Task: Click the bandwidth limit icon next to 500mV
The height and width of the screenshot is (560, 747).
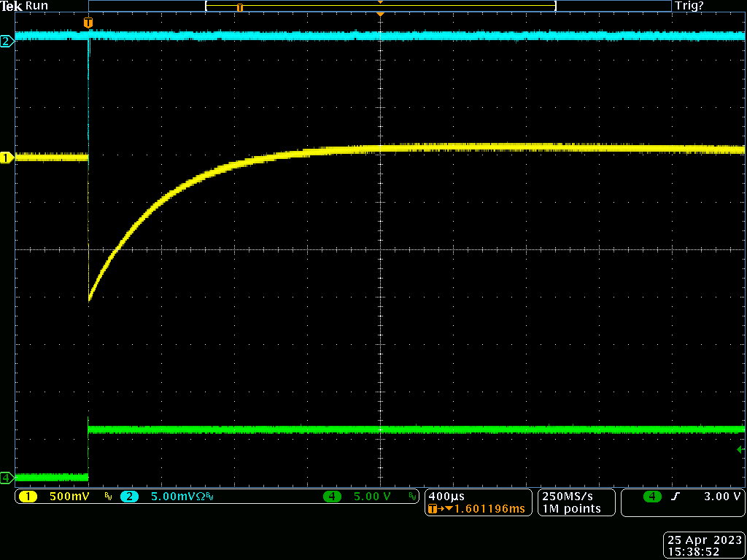Action: click(108, 497)
